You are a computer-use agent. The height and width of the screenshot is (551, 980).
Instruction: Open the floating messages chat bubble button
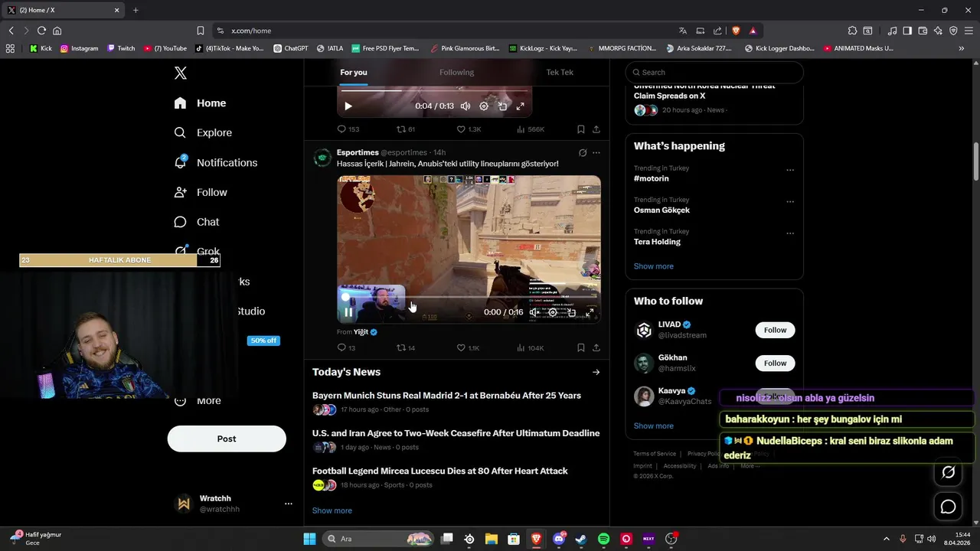pyautogui.click(x=948, y=507)
